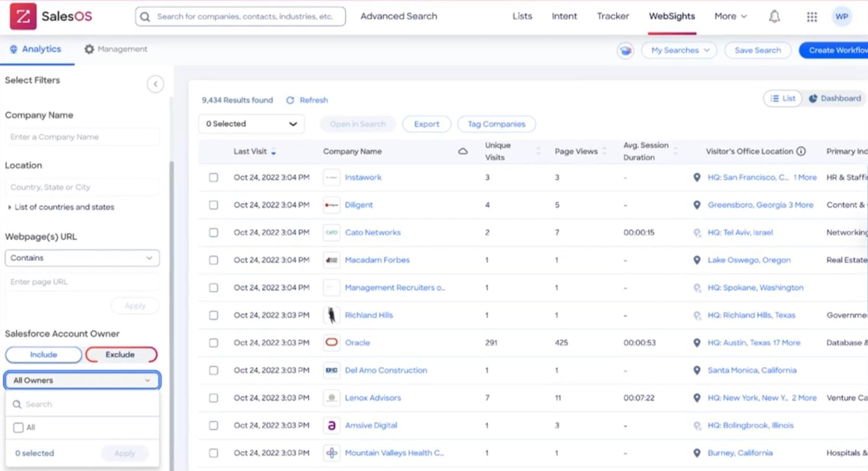
Task: Click the Export button
Action: [427, 124]
